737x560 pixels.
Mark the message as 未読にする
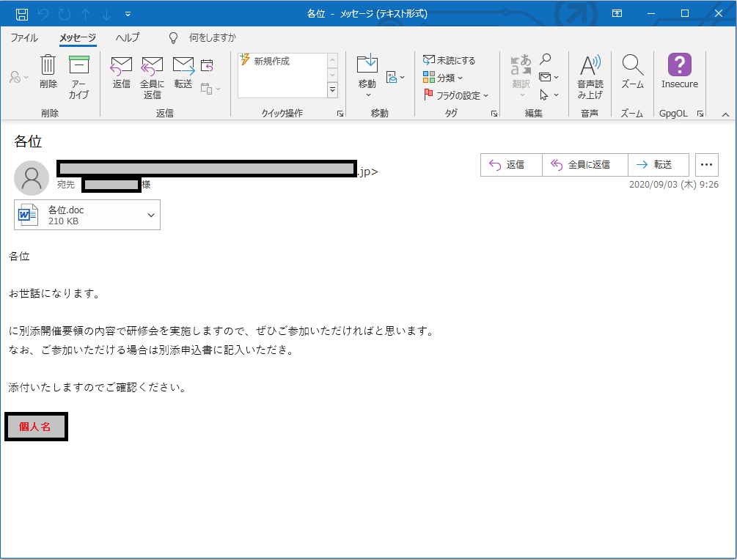point(449,60)
